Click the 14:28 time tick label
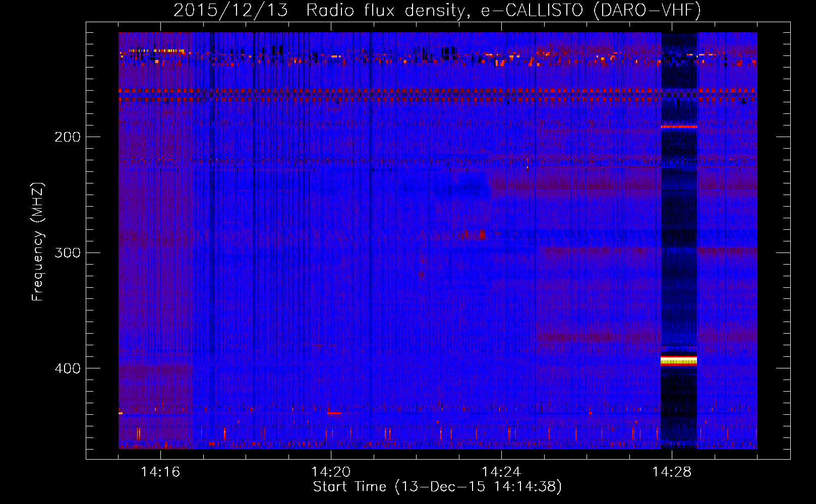 point(672,472)
